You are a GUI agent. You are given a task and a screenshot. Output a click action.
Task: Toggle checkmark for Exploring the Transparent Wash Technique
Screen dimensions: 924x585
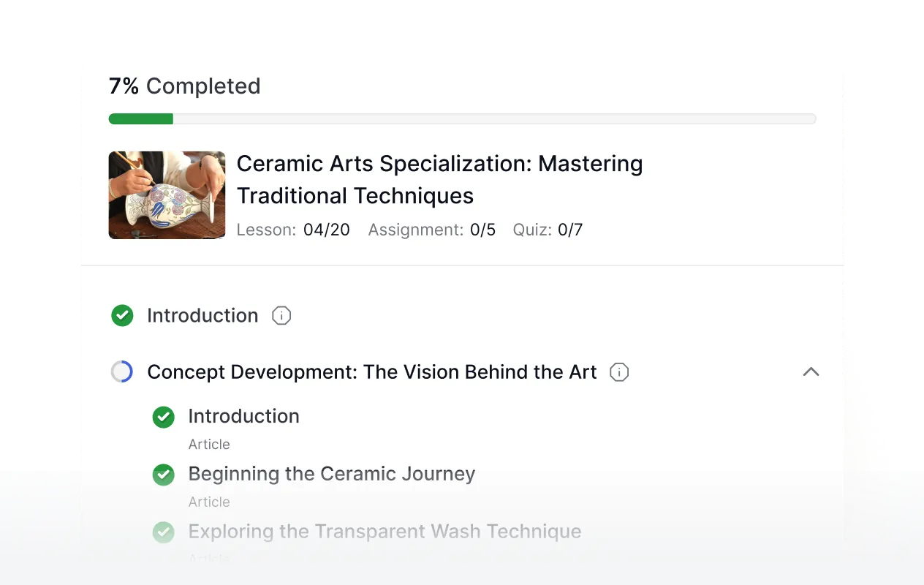click(x=163, y=532)
